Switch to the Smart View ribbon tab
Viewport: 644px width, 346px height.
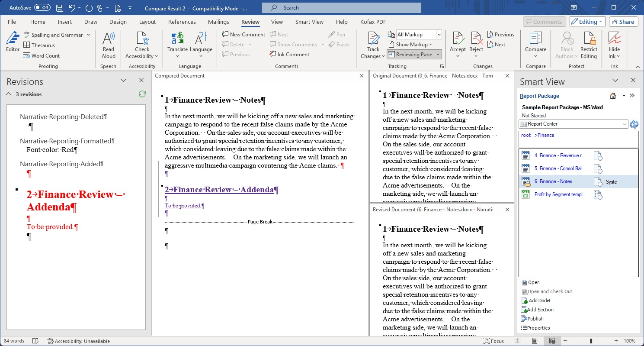[309, 22]
